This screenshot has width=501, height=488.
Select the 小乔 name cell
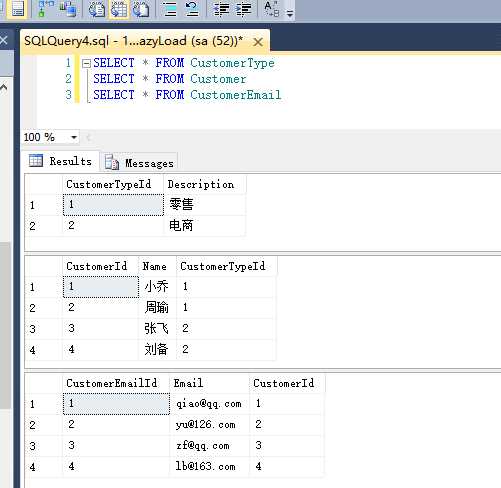pyautogui.click(x=157, y=287)
